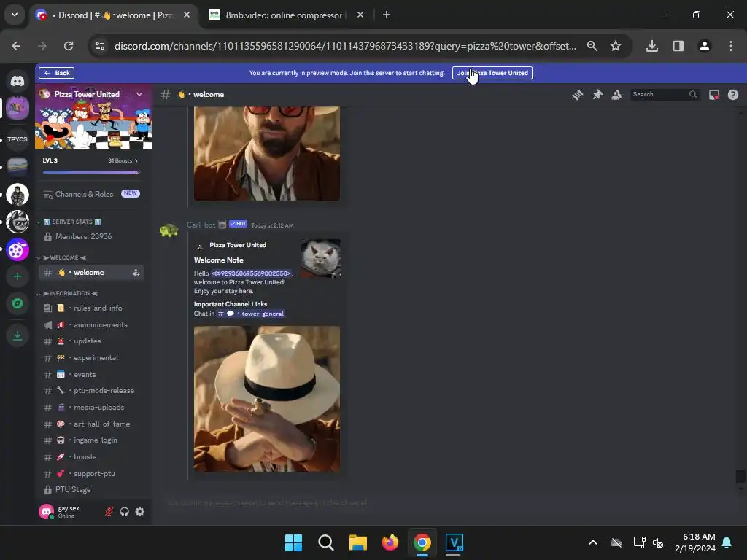Open the 31 Boosts chevron
This screenshot has width=747, height=560.
pyautogui.click(x=136, y=161)
